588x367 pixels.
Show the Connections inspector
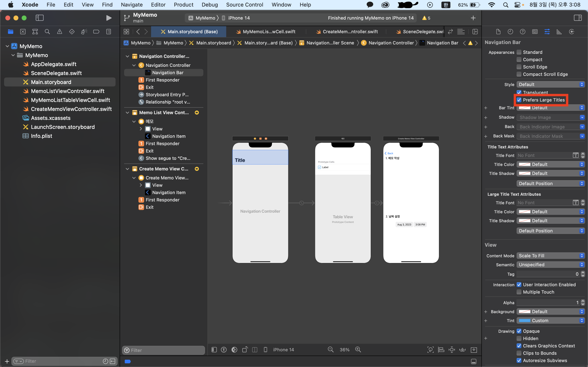(x=571, y=32)
